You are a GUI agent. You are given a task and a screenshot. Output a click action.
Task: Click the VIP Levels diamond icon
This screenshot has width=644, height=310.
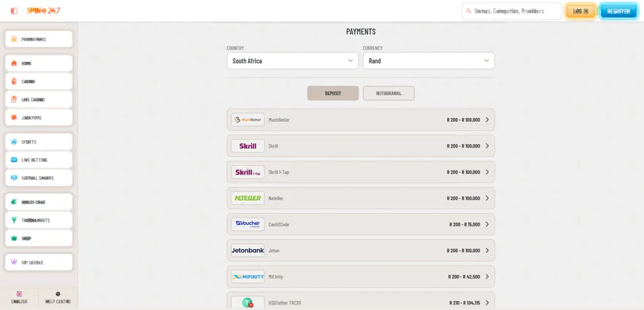(14, 263)
